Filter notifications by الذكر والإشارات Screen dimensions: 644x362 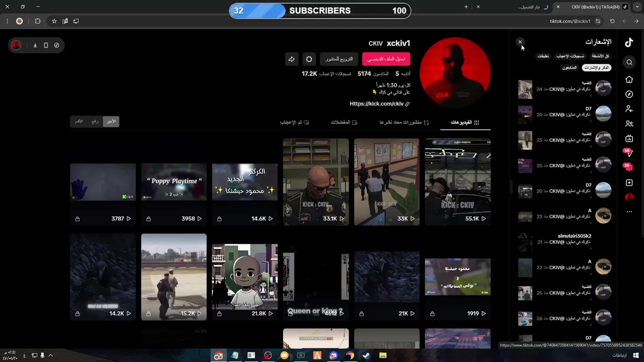point(597,67)
